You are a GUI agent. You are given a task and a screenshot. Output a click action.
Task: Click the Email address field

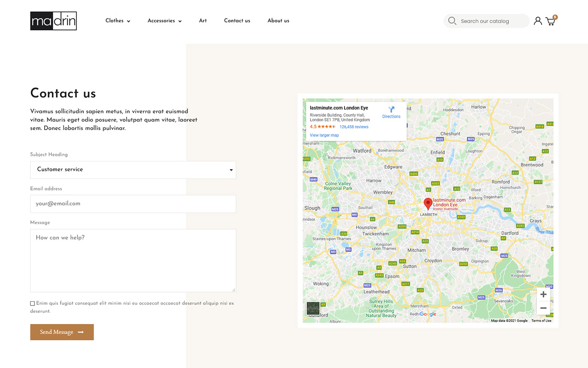133,204
